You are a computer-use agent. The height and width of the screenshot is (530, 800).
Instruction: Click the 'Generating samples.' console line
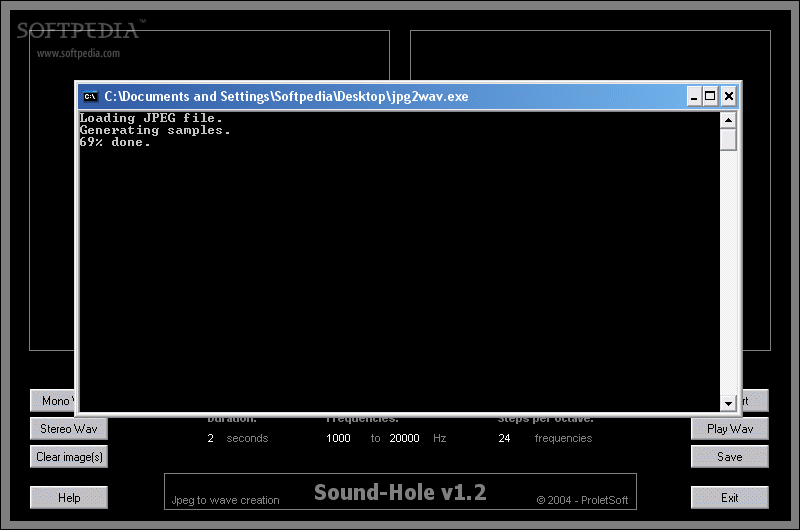pos(155,130)
